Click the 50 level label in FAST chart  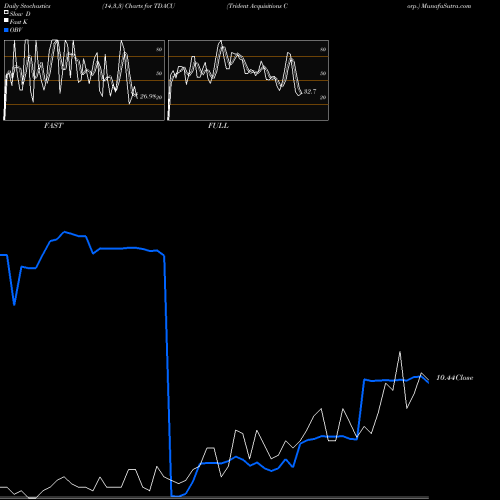(x=159, y=73)
